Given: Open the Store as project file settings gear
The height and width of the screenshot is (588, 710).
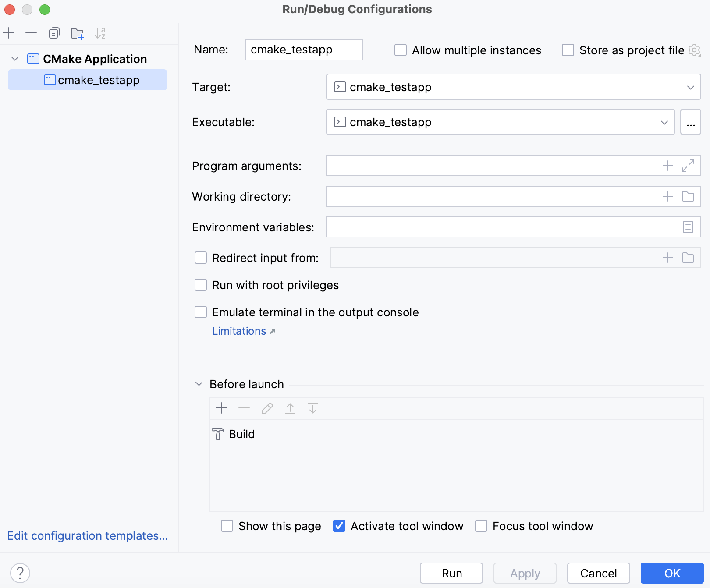Looking at the screenshot, I should click(x=694, y=50).
